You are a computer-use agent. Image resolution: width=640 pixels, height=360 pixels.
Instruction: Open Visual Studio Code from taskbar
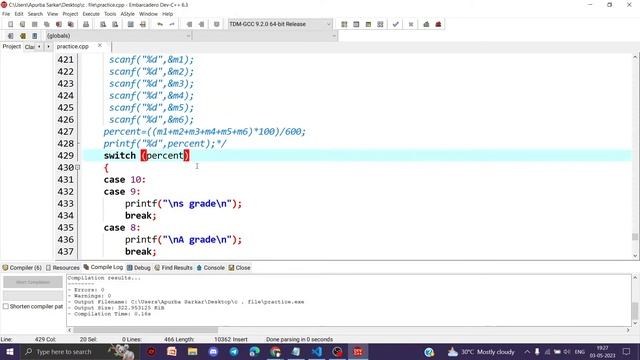click(317, 351)
